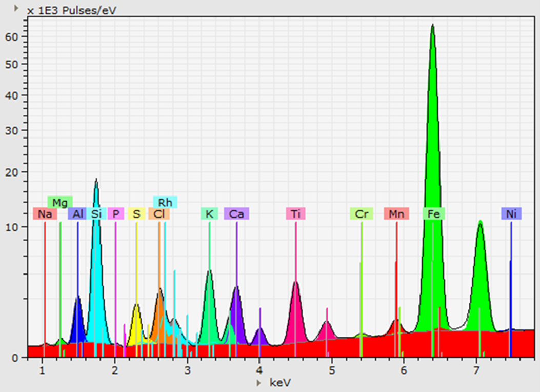Select the Si element label

(96, 214)
